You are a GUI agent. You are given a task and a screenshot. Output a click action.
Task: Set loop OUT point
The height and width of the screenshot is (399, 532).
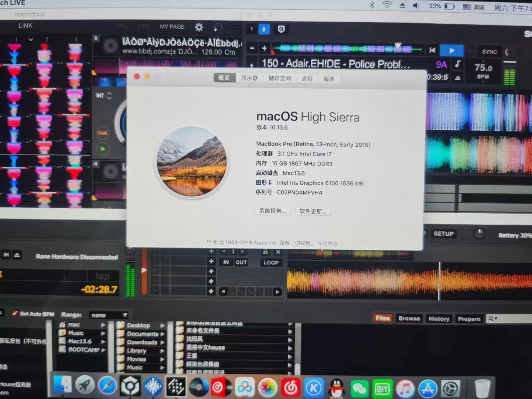pyautogui.click(x=241, y=262)
